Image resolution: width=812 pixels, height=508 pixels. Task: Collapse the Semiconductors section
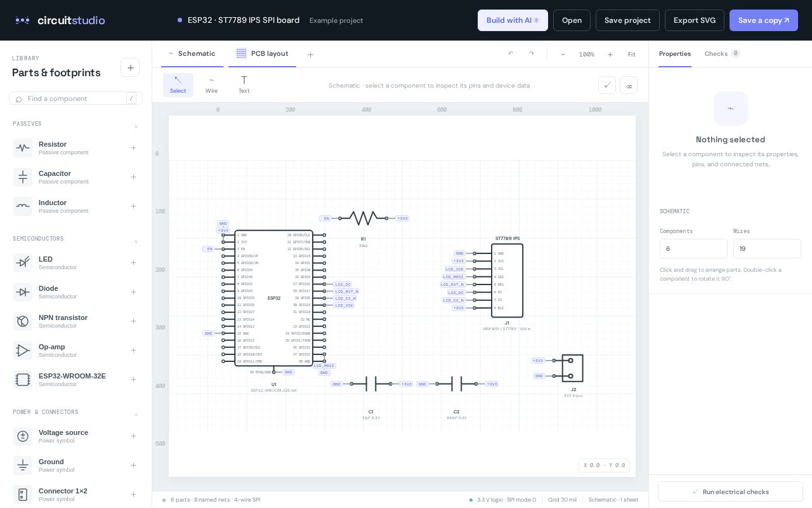(x=136, y=241)
